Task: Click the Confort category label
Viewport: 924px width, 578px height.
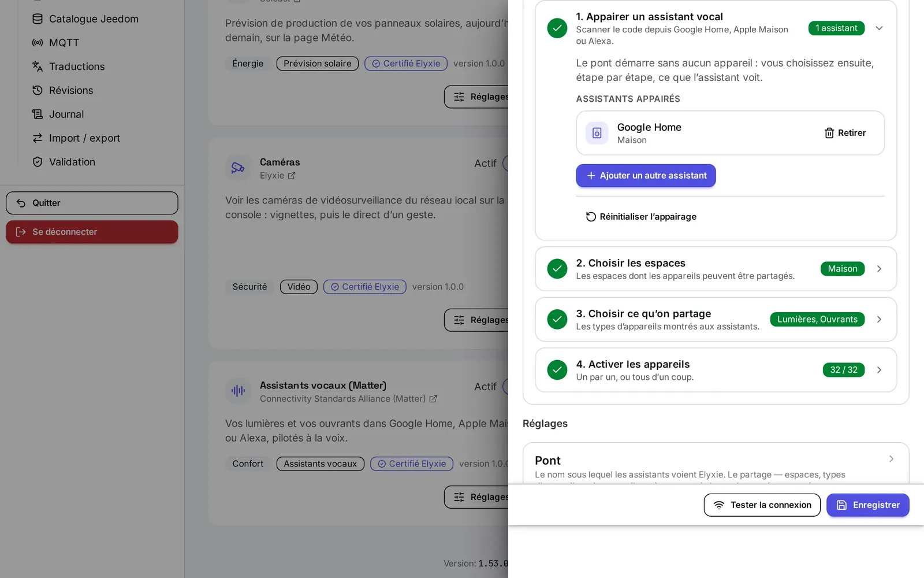Action: pos(248,464)
